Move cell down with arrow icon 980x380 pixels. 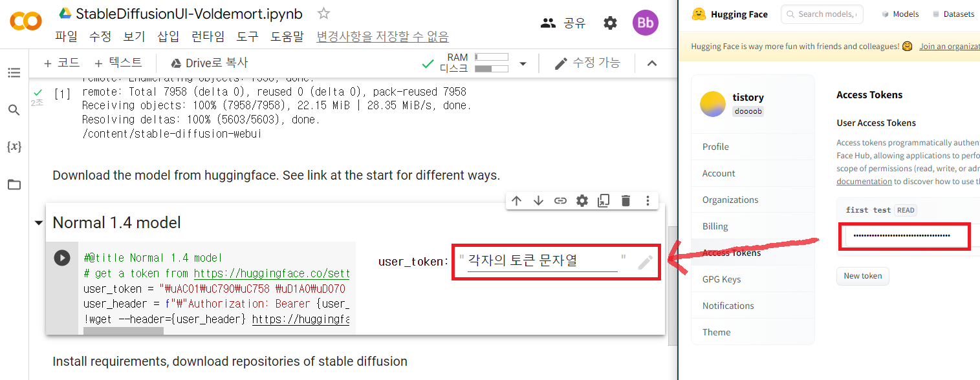(x=538, y=201)
